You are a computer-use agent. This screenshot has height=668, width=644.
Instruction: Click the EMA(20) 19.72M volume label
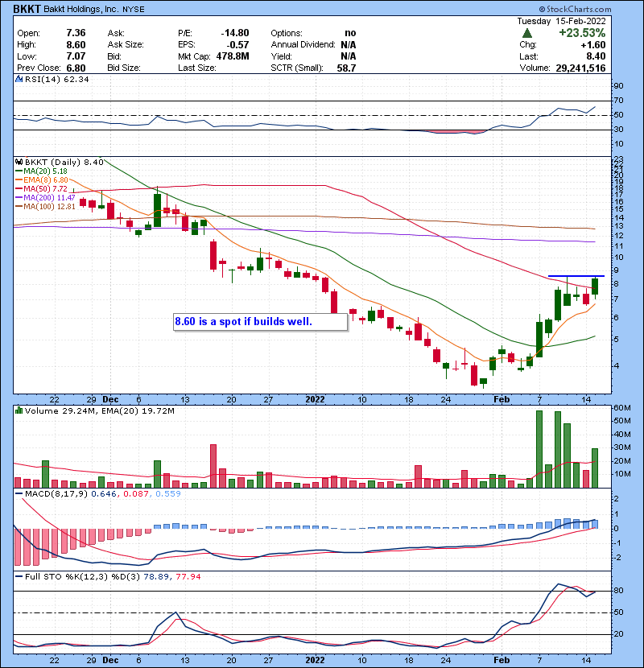(138, 411)
